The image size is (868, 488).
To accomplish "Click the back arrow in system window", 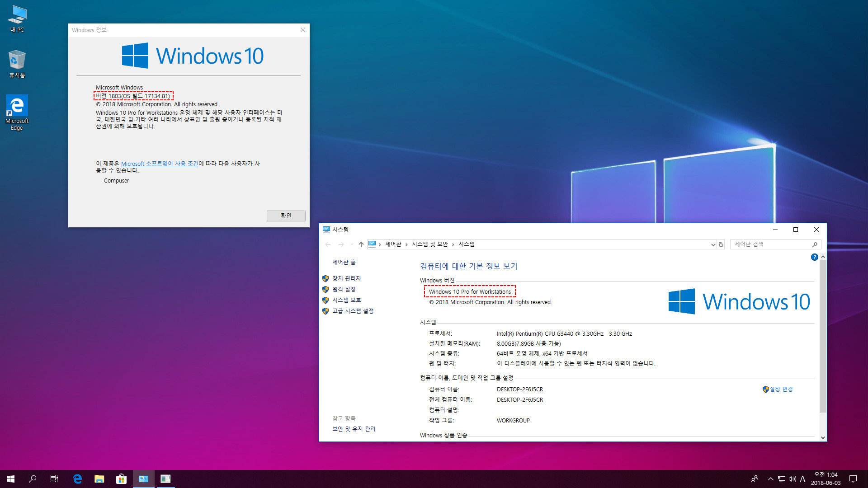I will click(x=328, y=244).
